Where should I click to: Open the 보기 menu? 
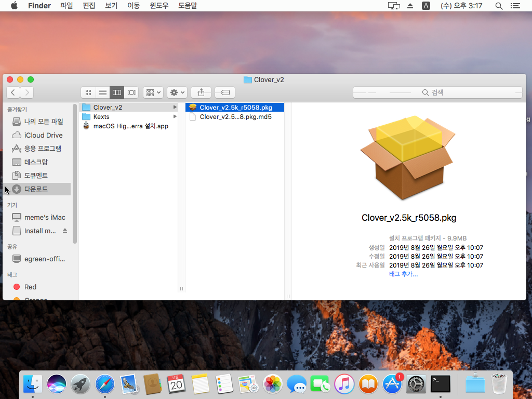[x=111, y=6]
